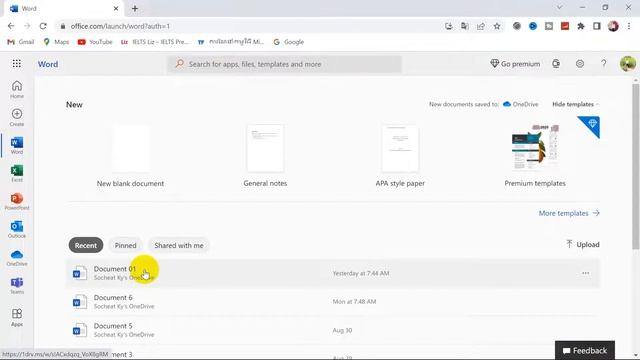Click the Word title in header

point(48,64)
